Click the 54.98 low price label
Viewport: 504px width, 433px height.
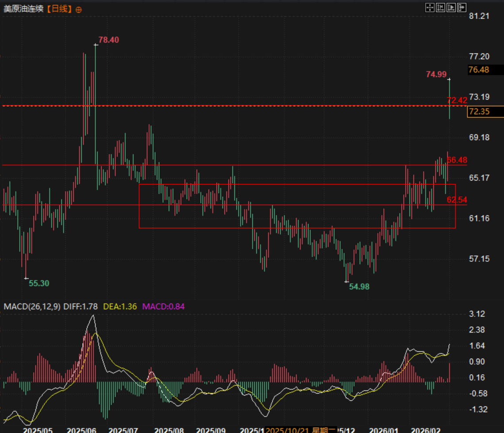tap(359, 287)
